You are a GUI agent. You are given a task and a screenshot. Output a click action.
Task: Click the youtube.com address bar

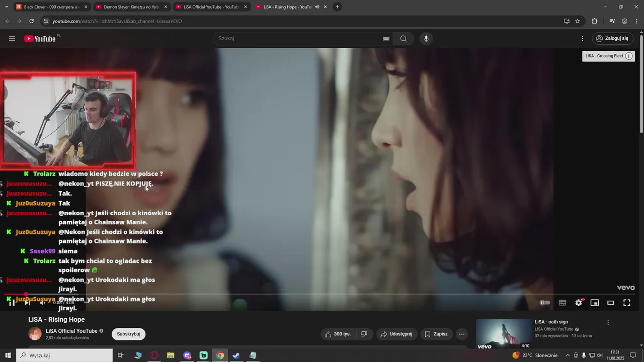[x=302, y=21]
